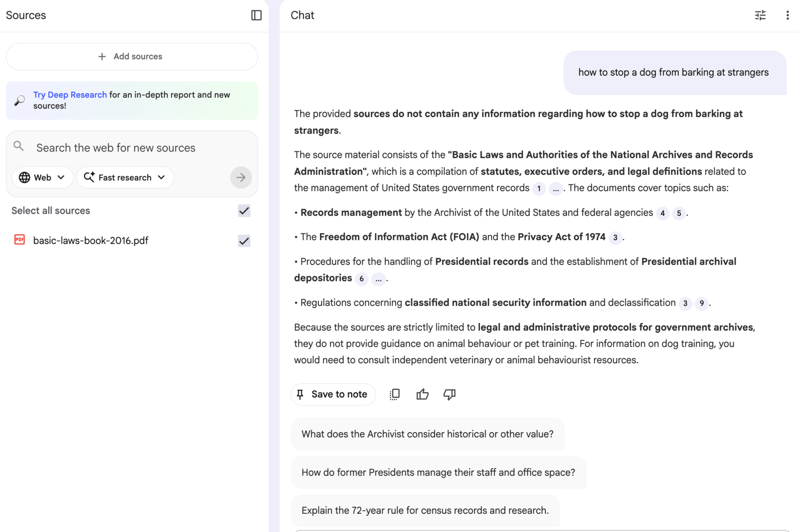Viewport: 798px width, 532px height.
Task: Expand the ellipsis citations after citation 6
Action: coord(378,279)
